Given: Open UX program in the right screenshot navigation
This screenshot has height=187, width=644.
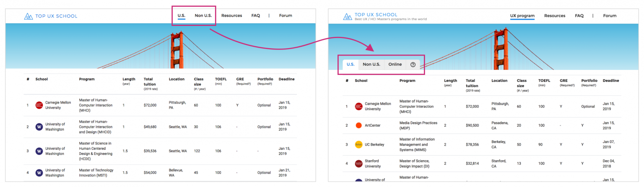Looking at the screenshot, I should 522,16.
